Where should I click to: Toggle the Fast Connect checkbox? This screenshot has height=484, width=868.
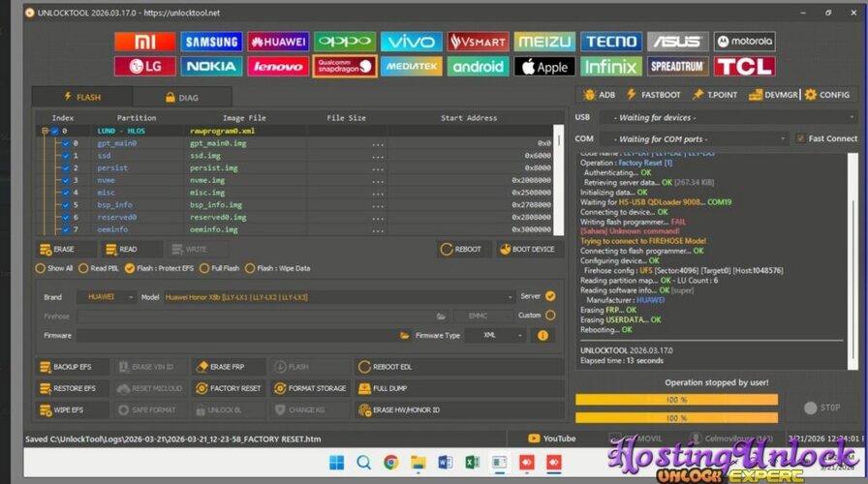click(x=800, y=138)
